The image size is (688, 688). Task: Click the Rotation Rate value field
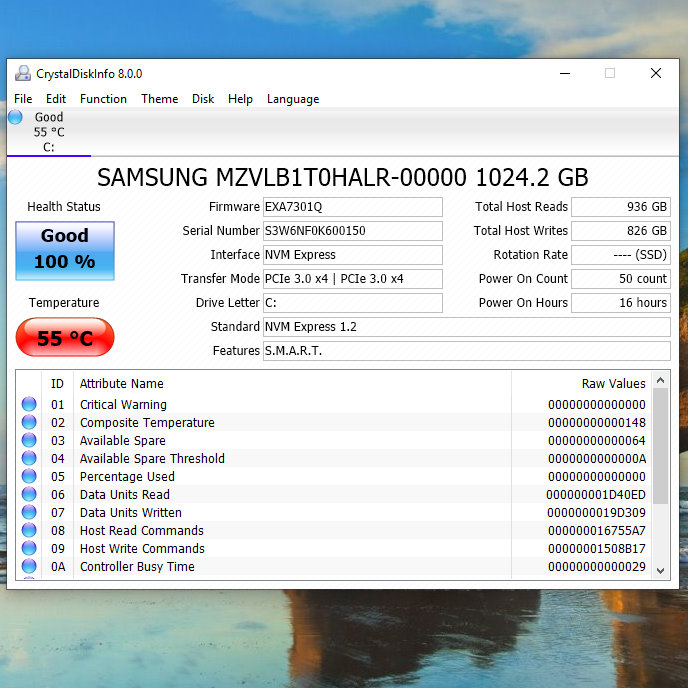pyautogui.click(x=621, y=255)
